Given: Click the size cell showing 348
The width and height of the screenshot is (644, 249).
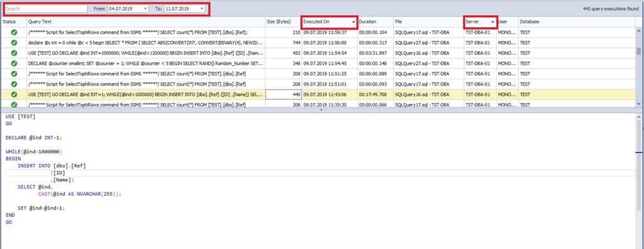Looking at the screenshot, I should (284, 64).
